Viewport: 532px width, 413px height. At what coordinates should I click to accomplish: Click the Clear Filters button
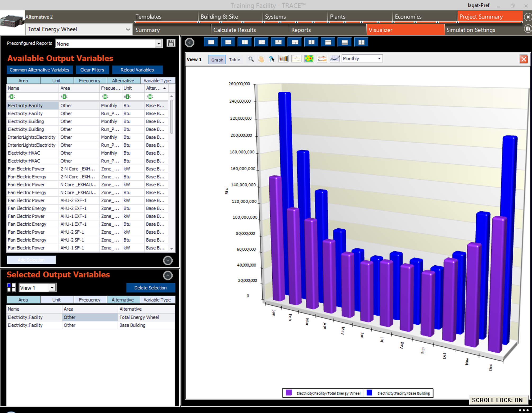pos(92,70)
